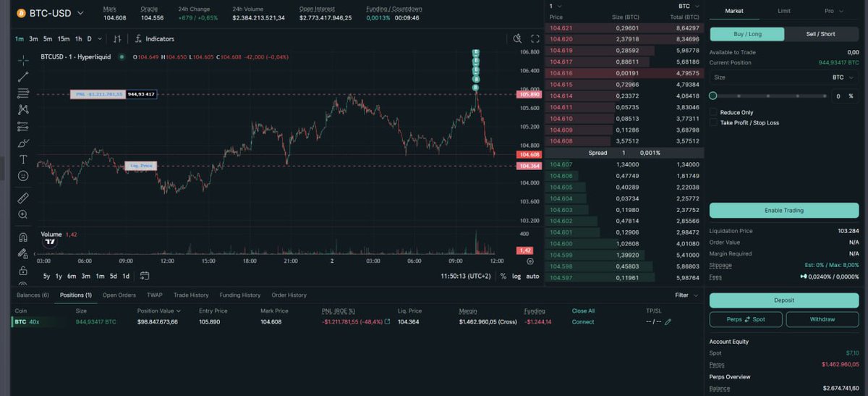The height and width of the screenshot is (396, 868).
Task: Open the TWAP tab
Action: [155, 295]
